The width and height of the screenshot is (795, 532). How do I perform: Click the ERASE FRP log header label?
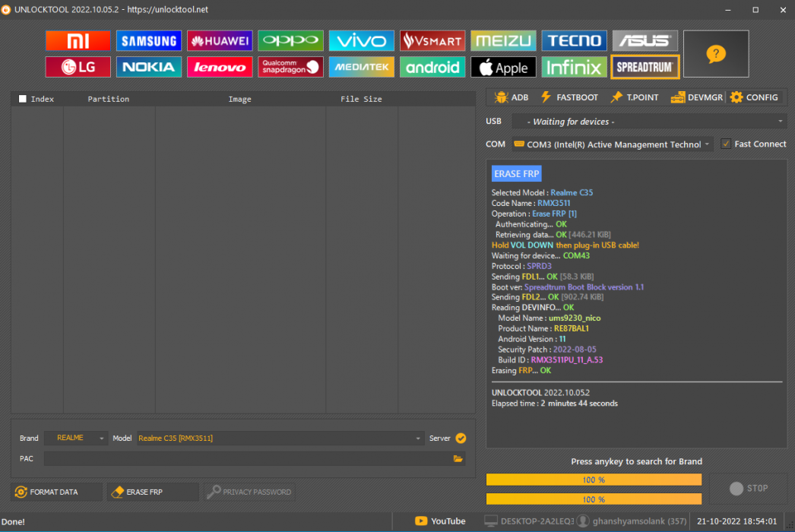coord(516,174)
